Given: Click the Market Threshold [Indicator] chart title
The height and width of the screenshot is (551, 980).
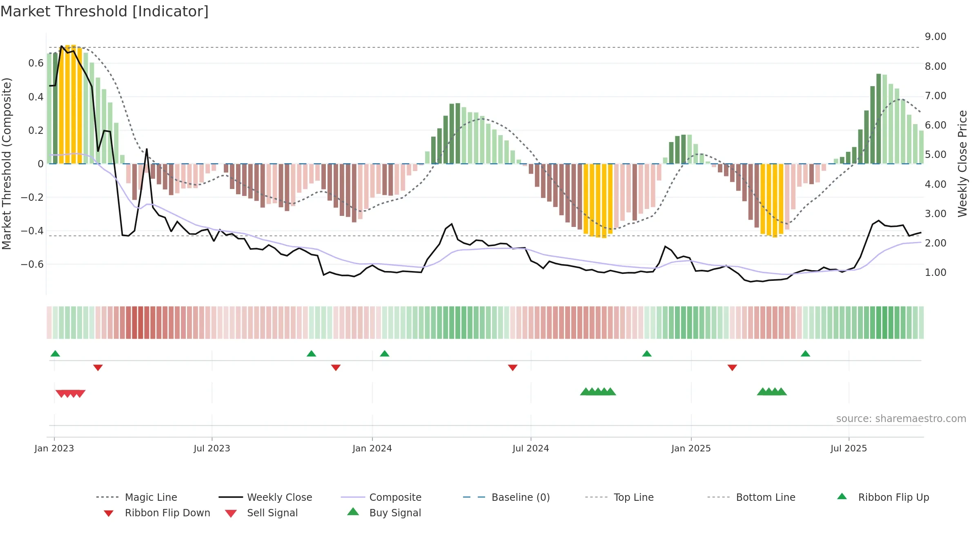Looking at the screenshot, I should click(105, 11).
